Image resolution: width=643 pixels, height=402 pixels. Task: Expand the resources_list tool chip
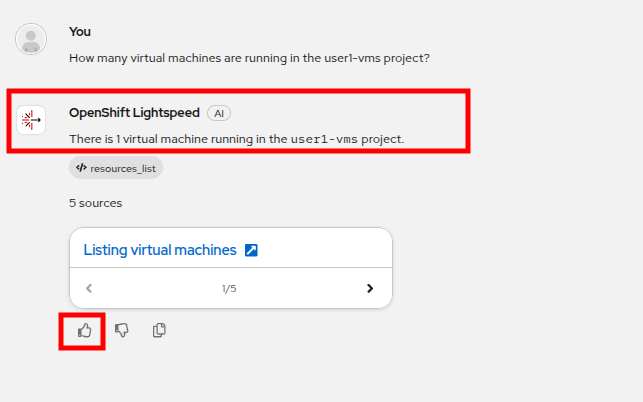116,168
